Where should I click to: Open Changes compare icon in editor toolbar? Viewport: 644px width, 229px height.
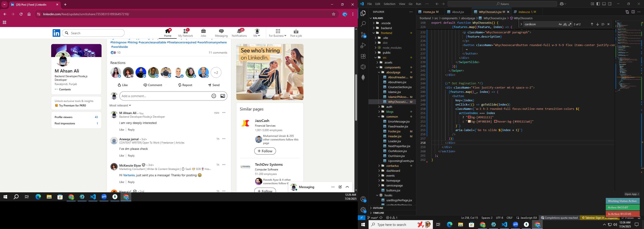pos(627,12)
